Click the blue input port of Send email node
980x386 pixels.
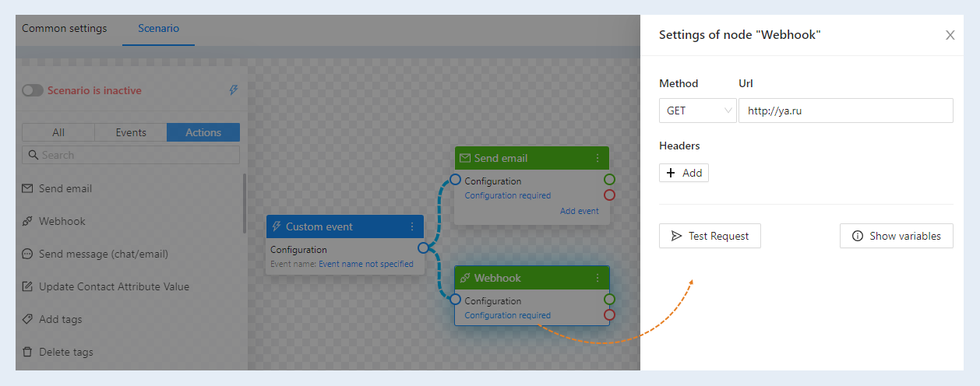(455, 180)
